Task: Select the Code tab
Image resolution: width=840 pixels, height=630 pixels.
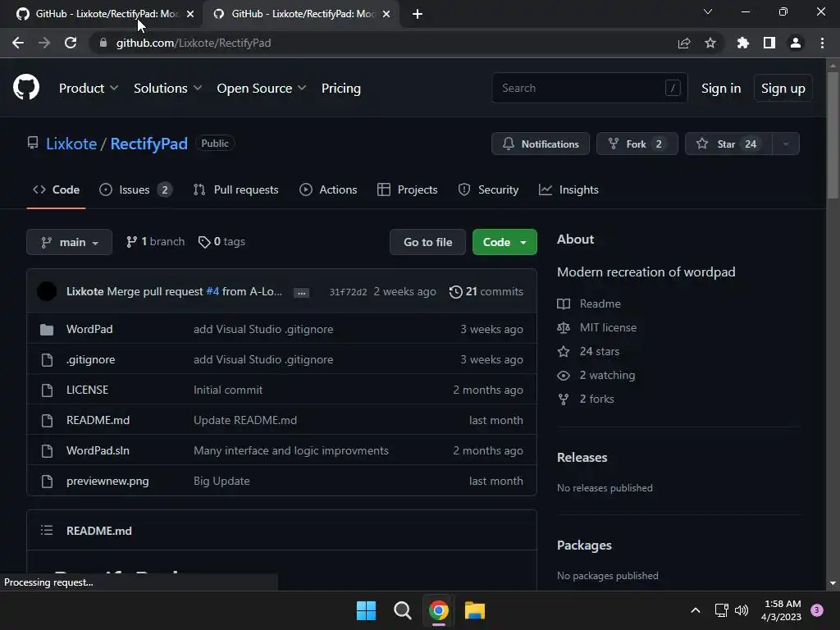Action: coord(56,189)
